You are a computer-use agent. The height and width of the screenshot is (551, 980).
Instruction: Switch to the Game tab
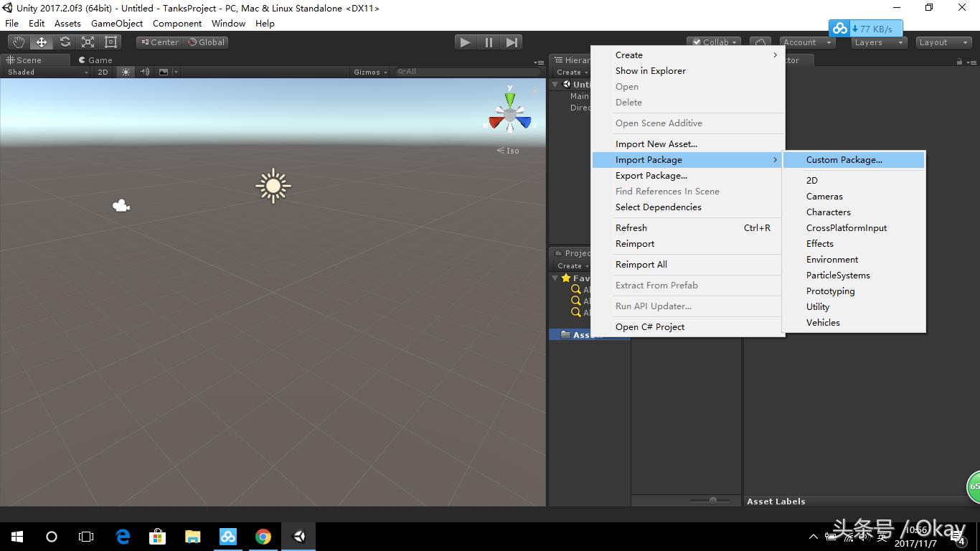click(x=95, y=60)
